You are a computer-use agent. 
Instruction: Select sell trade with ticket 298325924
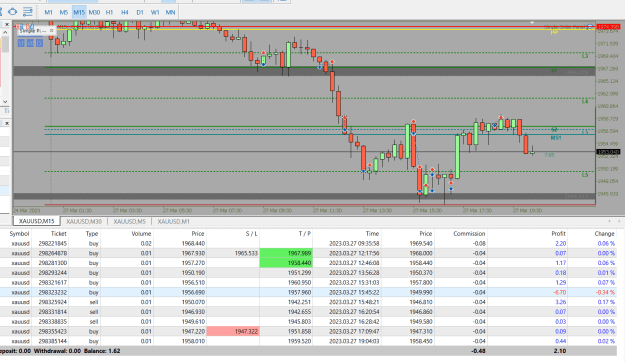(x=308, y=302)
